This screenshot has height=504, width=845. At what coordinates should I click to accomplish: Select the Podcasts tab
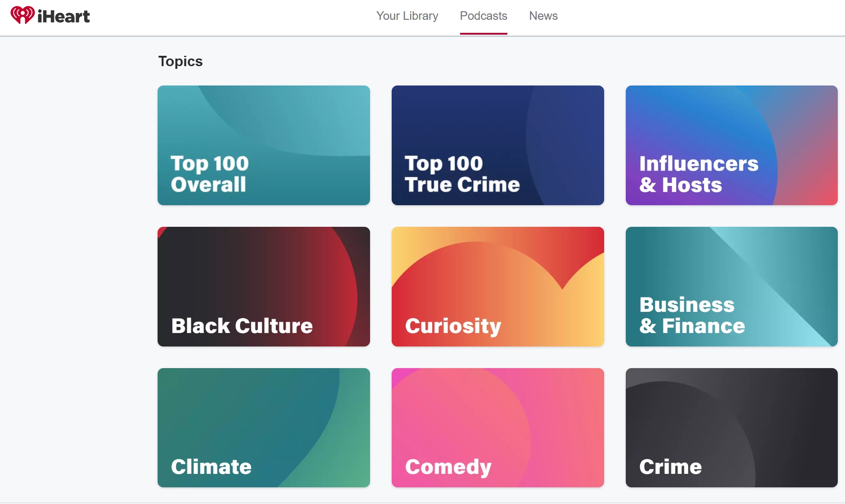[484, 16]
